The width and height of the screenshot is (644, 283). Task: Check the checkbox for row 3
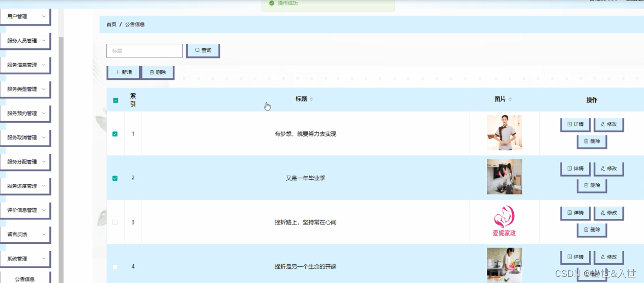click(115, 222)
